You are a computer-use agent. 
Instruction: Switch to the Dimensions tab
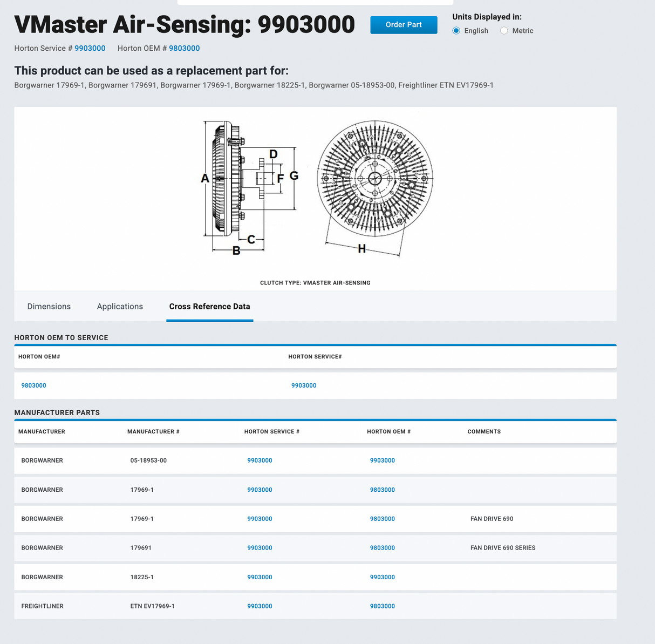(49, 306)
